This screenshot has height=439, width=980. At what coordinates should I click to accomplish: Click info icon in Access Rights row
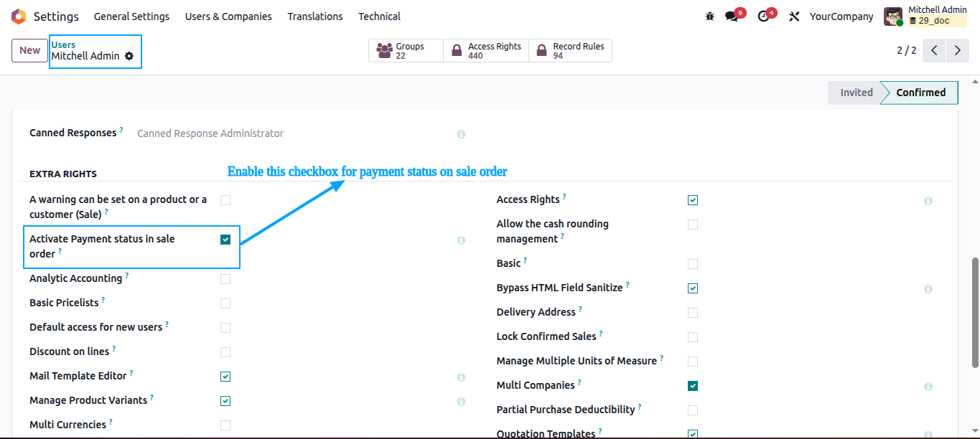[x=928, y=201]
